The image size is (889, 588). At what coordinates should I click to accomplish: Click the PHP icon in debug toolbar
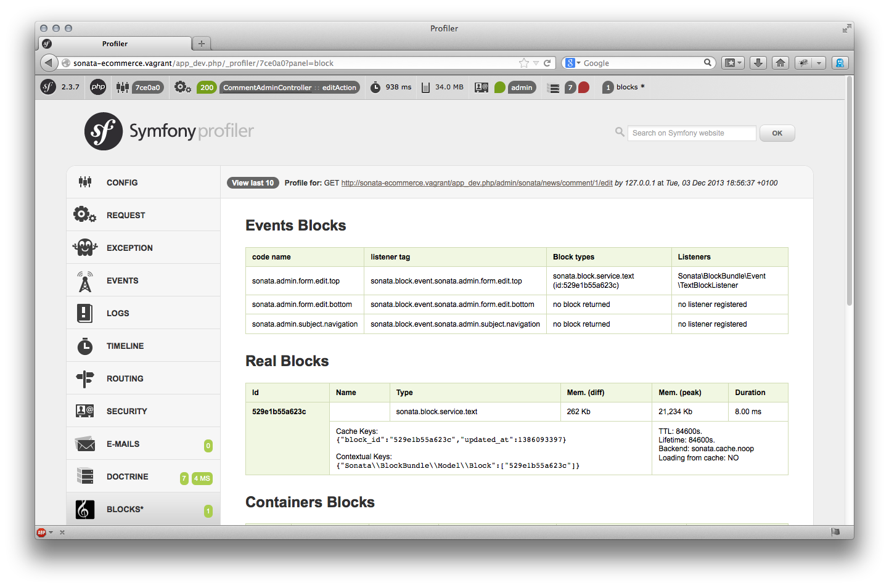[98, 87]
